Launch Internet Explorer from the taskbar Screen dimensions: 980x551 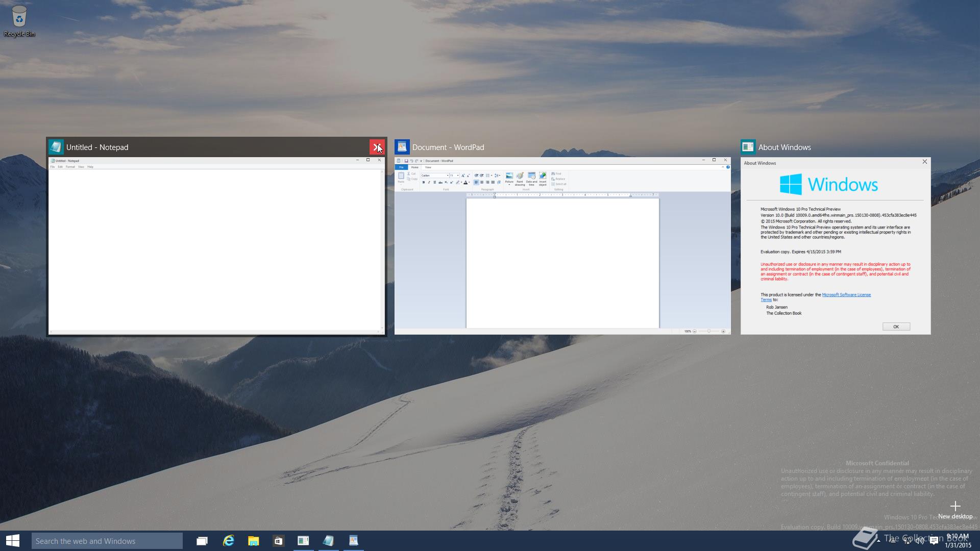coord(228,541)
